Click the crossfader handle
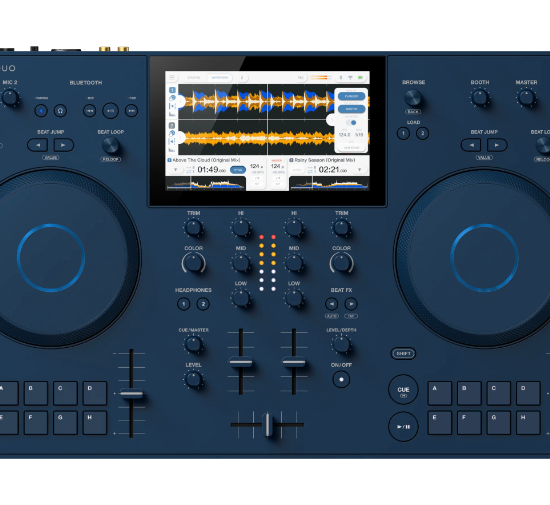The width and height of the screenshot is (550, 505). (x=268, y=425)
